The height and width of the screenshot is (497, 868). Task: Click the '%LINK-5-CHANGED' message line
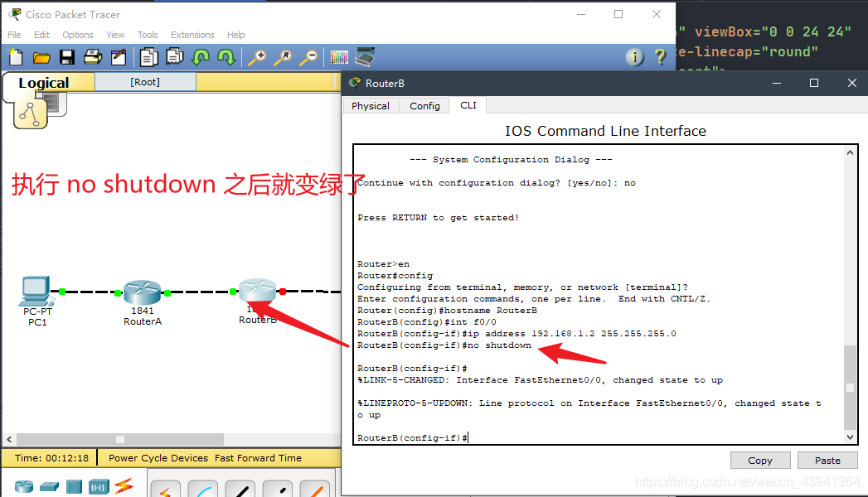(540, 380)
